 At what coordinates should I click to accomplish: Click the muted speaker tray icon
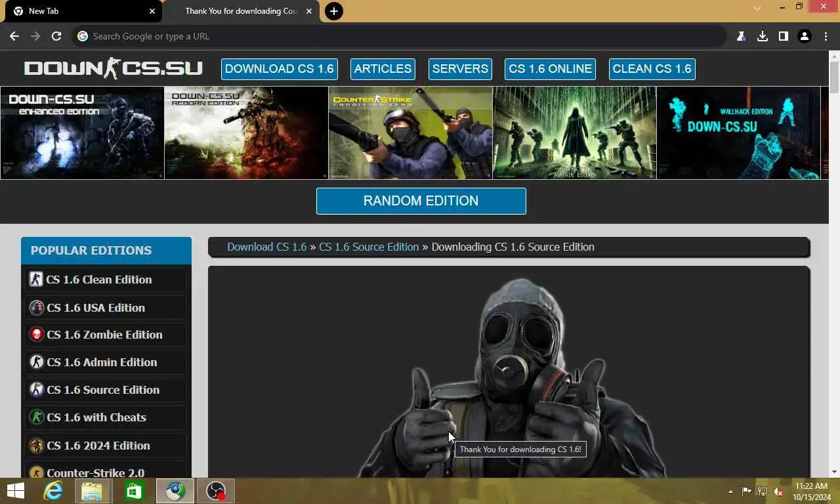pyautogui.click(x=778, y=492)
